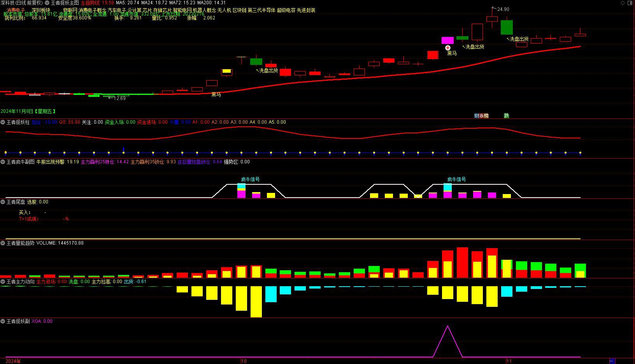Click the longest yellow 主力动向 bar
635x364 pixels.
point(256,302)
